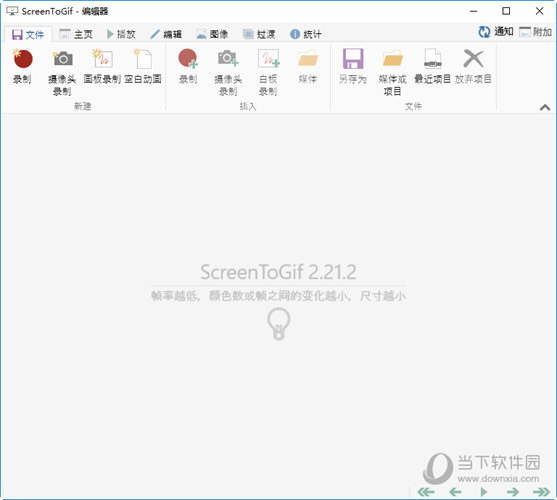Minimize the ScreenToGif editor window
This screenshot has width=557, height=500.
tap(474, 11)
